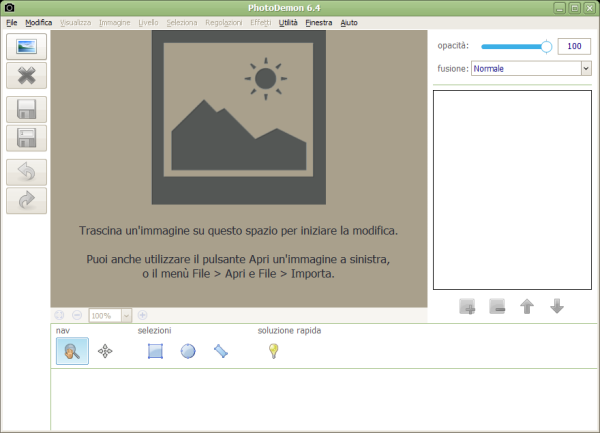The width and height of the screenshot is (600, 433).
Task: Click the add new layer icon
Action: [467, 307]
